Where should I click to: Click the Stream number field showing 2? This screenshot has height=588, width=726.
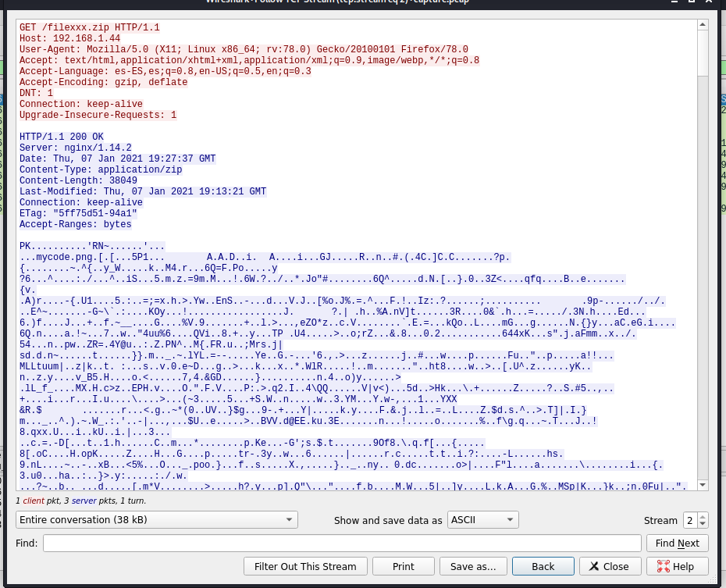tap(690, 520)
